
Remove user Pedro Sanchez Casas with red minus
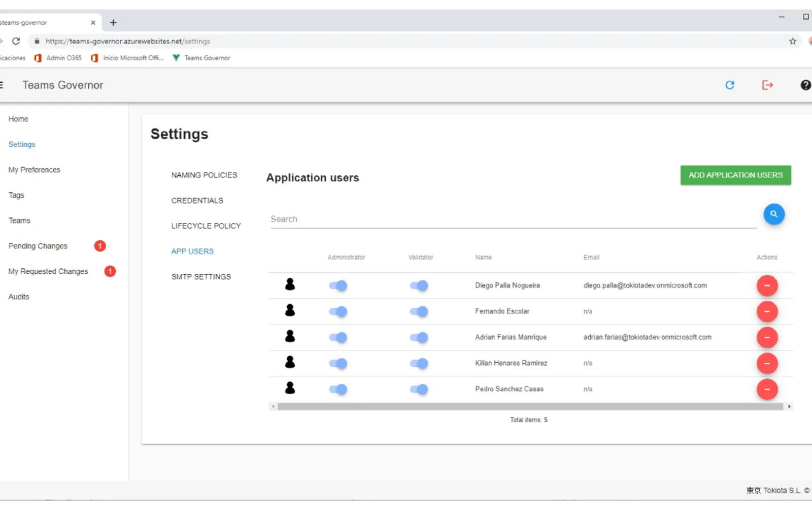pos(767,389)
